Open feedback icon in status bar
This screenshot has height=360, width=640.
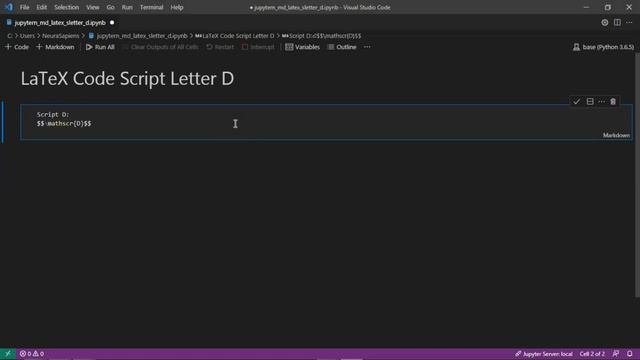point(616,353)
